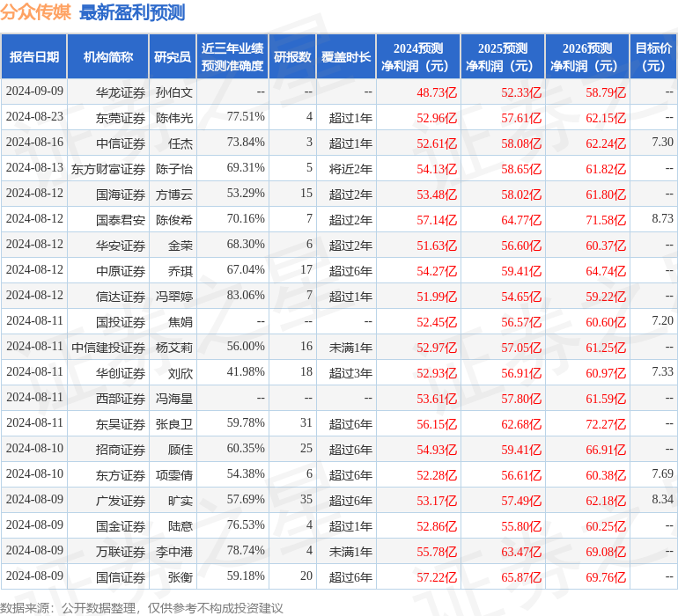This screenshot has width=678, height=616.
Task: Click the accuracy value 53.29%
Action: (x=246, y=194)
